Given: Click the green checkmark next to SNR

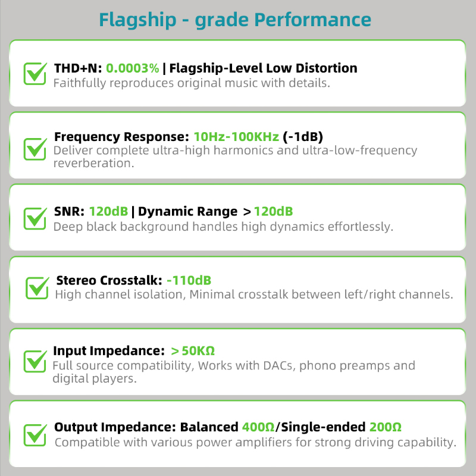Looking at the screenshot, I should pos(35,218).
